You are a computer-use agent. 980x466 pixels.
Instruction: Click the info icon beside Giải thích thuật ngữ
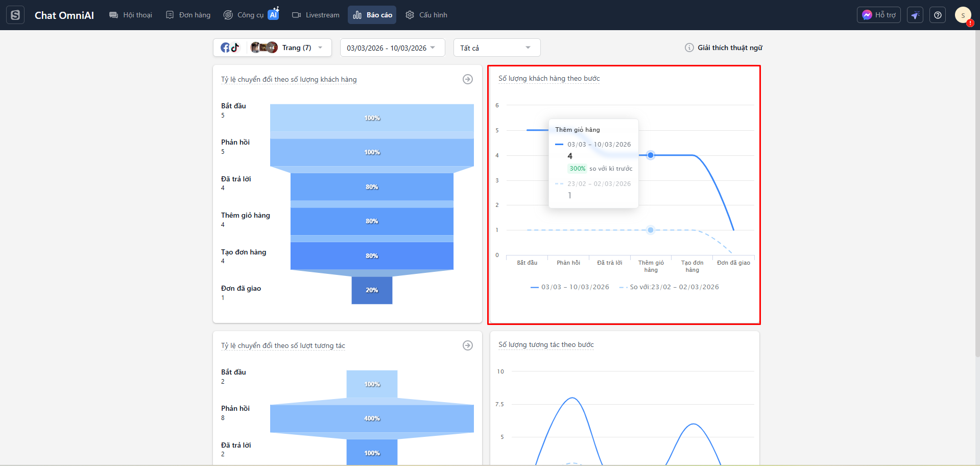pyautogui.click(x=689, y=48)
